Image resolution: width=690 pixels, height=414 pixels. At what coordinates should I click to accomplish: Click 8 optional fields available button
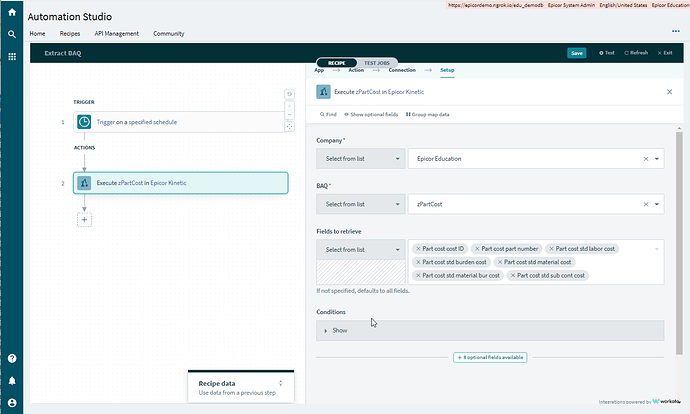pyautogui.click(x=490, y=357)
